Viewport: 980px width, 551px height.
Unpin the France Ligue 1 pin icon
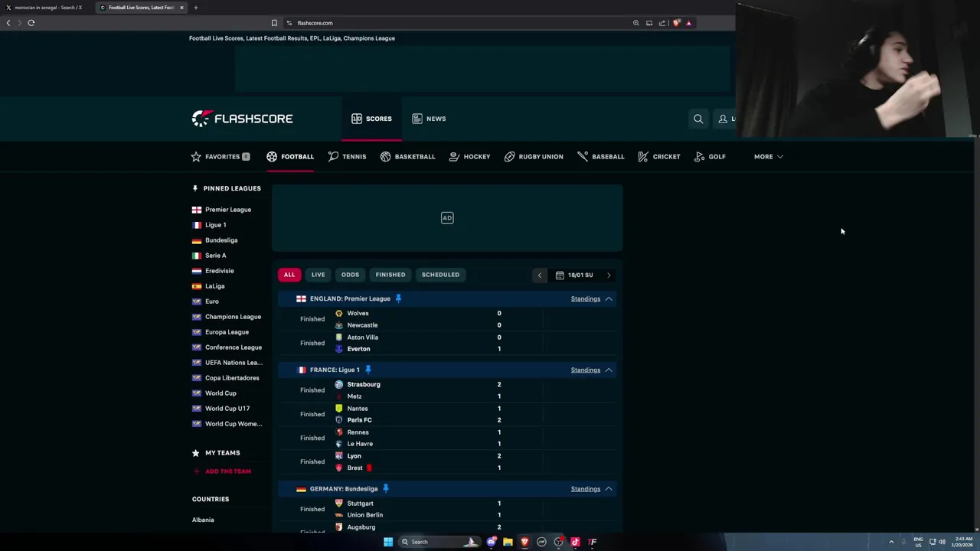coord(367,370)
